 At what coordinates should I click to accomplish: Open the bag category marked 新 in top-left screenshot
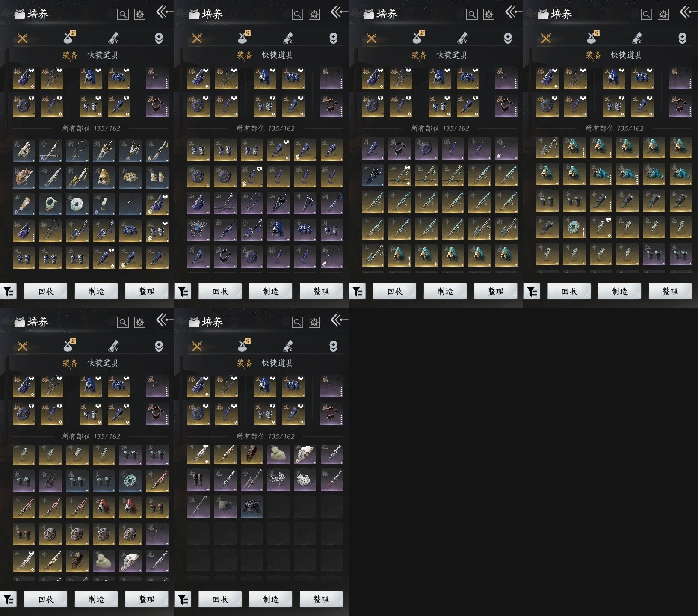(x=69, y=37)
